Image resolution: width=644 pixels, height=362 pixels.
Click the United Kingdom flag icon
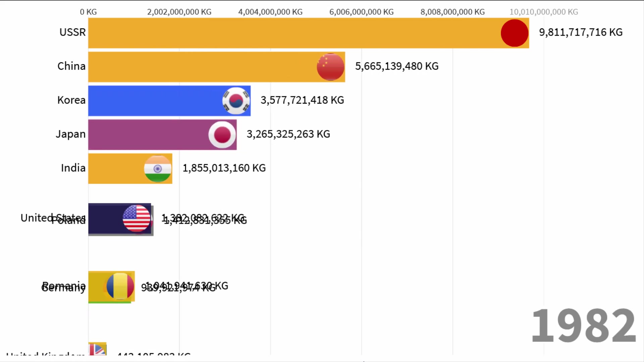pos(97,349)
